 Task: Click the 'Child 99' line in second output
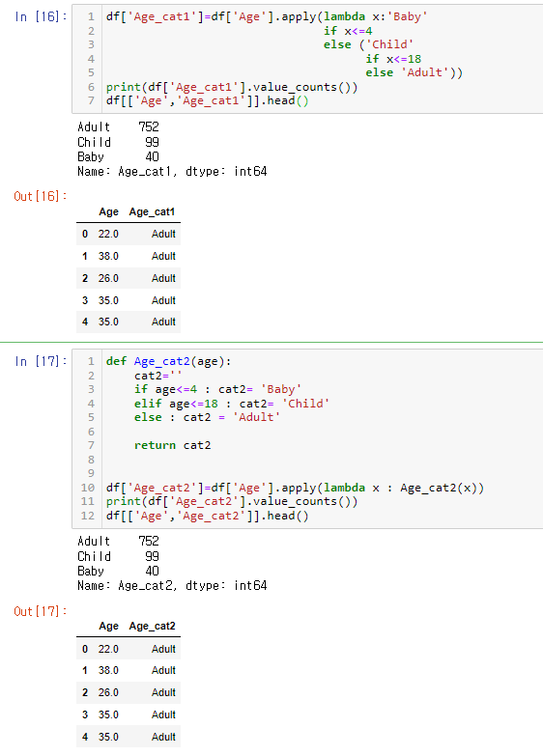coord(118,556)
